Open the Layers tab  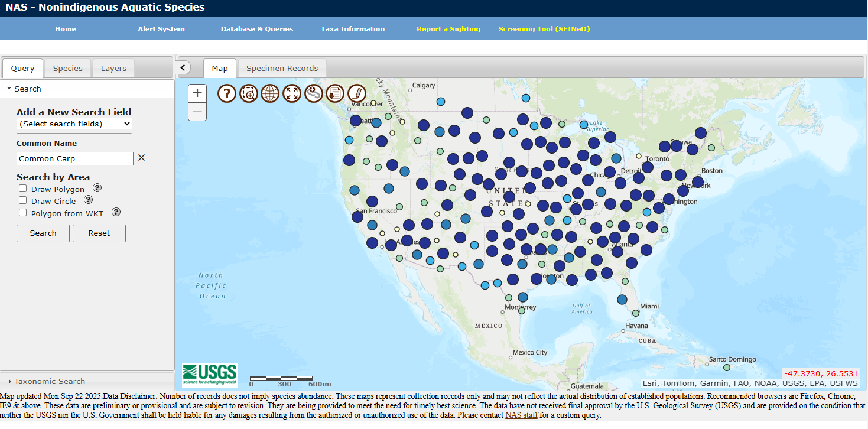tap(113, 69)
